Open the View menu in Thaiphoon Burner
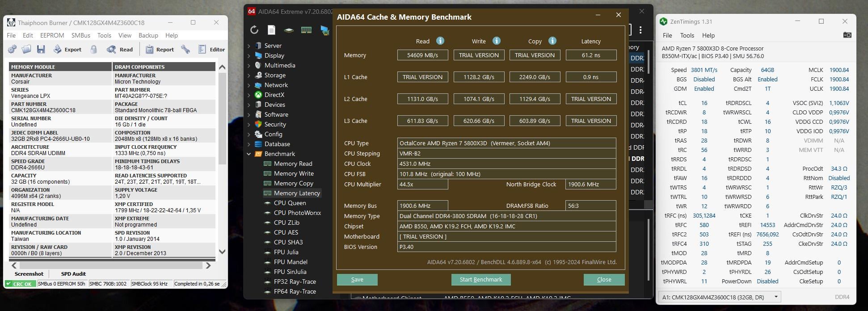This screenshot has width=868, height=311. tap(125, 35)
